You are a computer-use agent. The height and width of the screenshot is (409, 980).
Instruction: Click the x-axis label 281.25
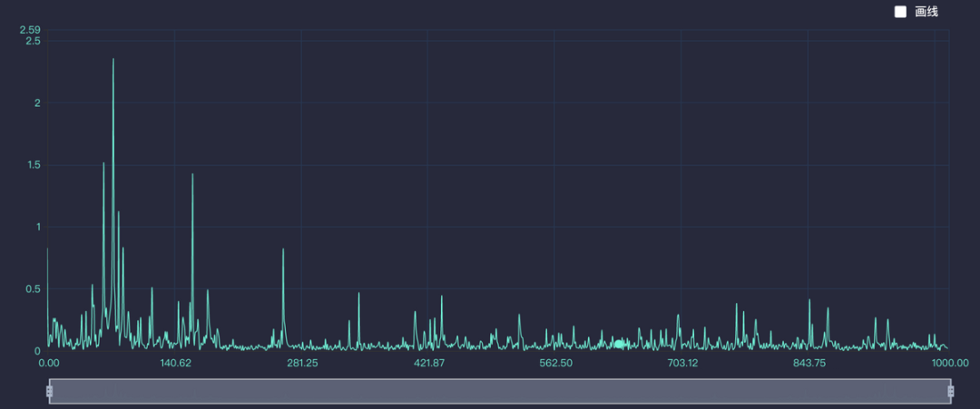pos(302,364)
